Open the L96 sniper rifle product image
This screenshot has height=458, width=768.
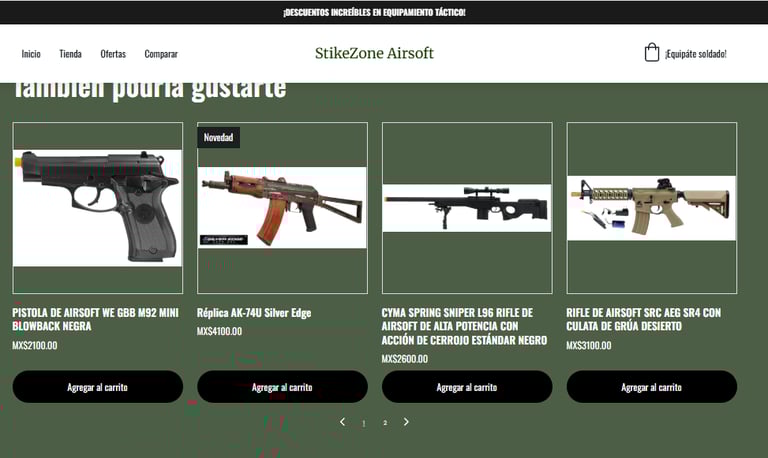point(467,208)
